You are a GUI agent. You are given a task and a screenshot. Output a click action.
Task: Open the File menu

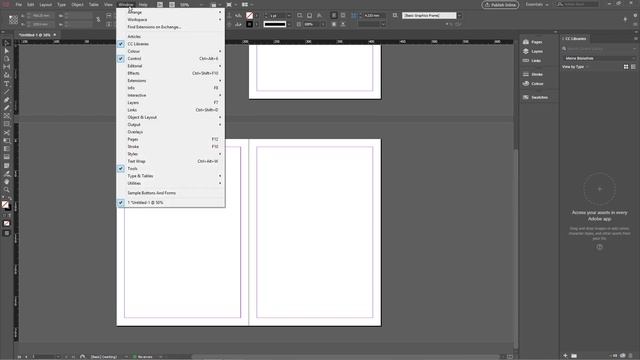coord(19,4)
